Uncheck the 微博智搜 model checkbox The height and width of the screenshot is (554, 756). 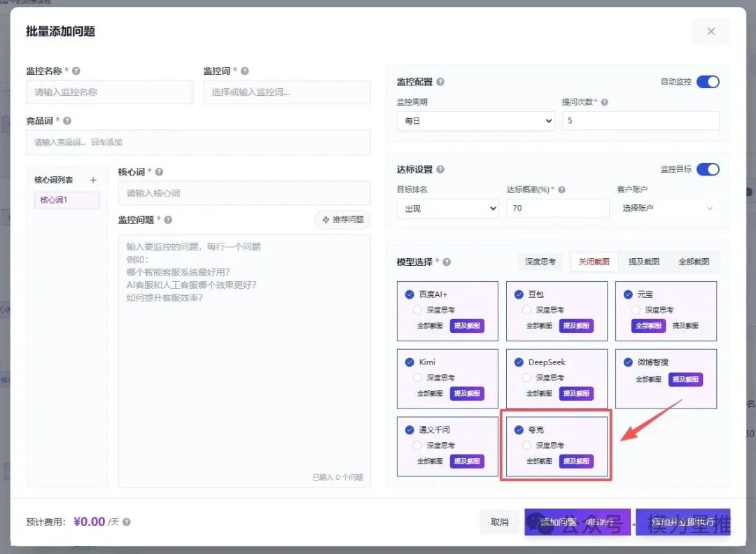point(628,362)
